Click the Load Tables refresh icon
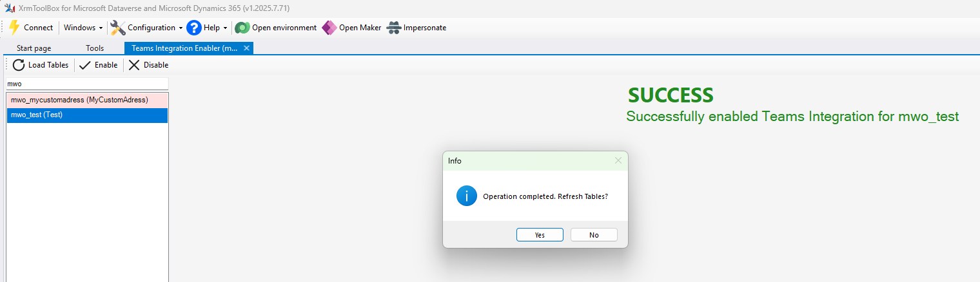Screen dimensions: 980x282 19,65
